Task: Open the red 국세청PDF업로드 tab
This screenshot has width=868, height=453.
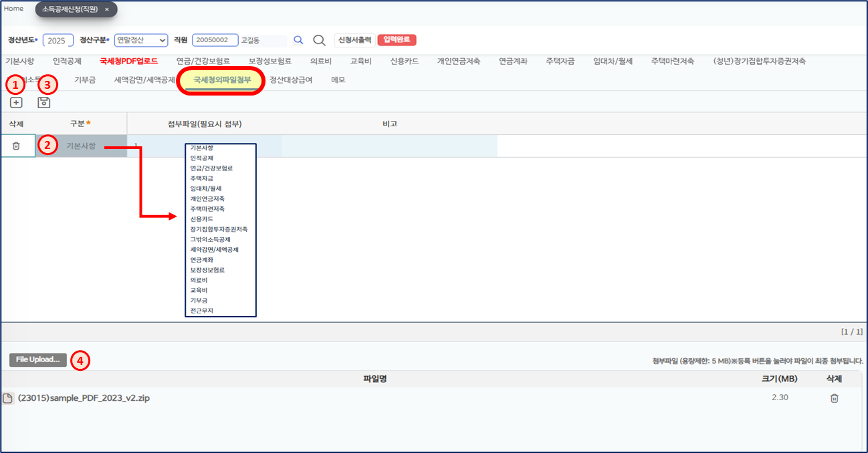Action: tap(129, 61)
